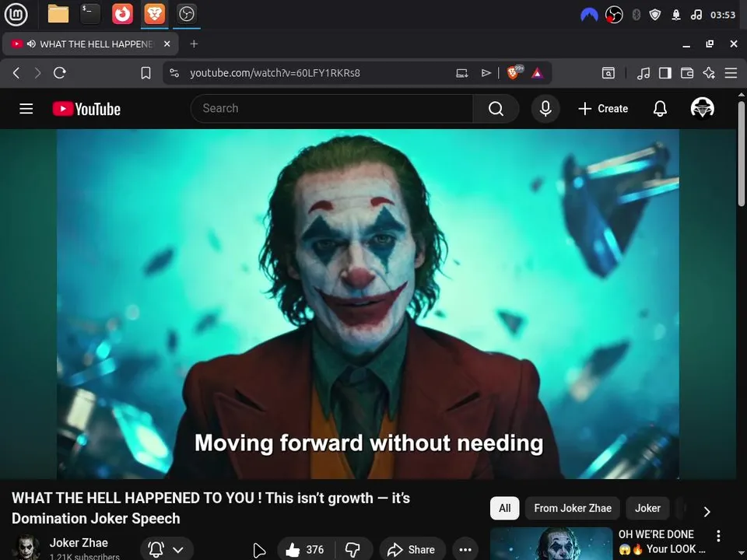Open a new browser tab
The width and height of the screenshot is (747, 560).
pos(194,44)
